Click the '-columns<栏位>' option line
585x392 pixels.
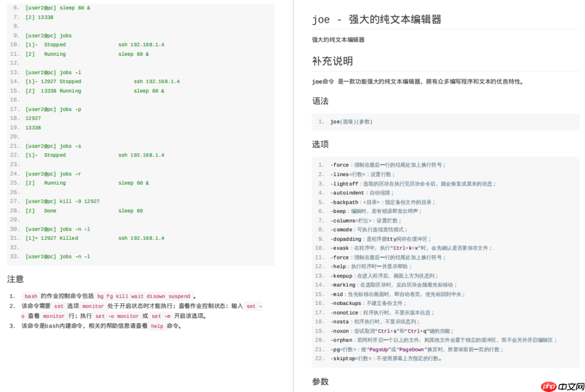point(366,220)
